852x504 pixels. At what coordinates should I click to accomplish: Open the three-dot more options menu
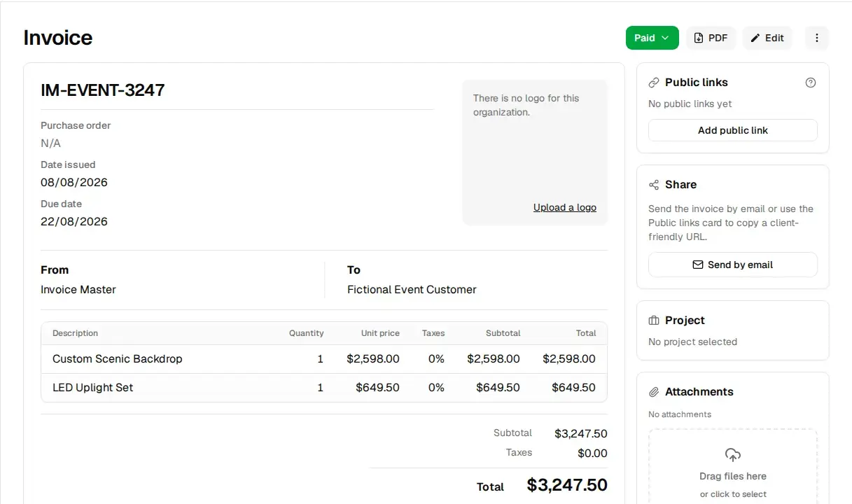(x=817, y=38)
